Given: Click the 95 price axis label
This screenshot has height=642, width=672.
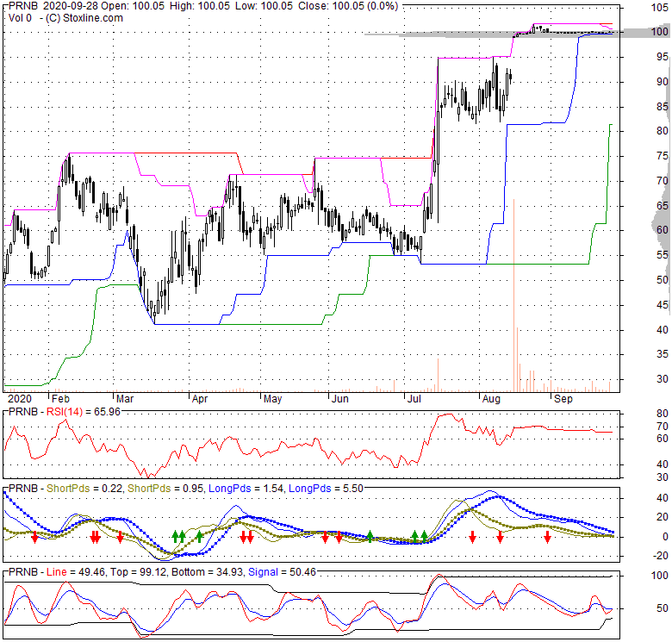Looking at the screenshot, I should [663, 57].
